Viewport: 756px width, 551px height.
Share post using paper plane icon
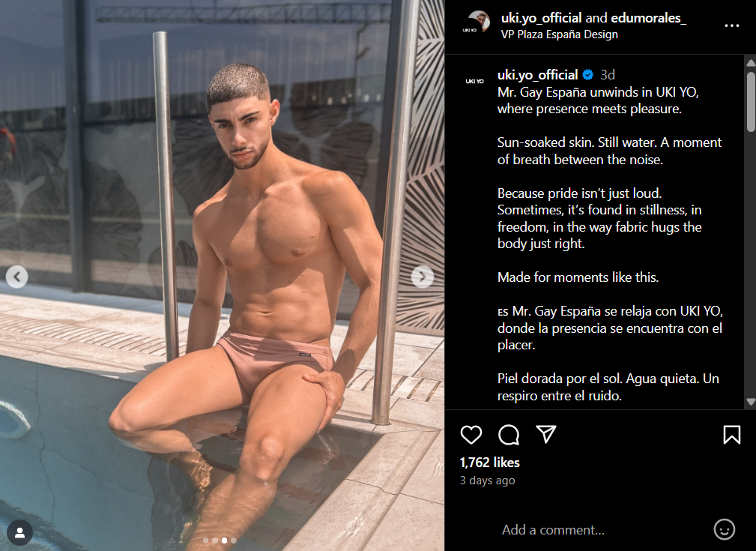coord(546,434)
